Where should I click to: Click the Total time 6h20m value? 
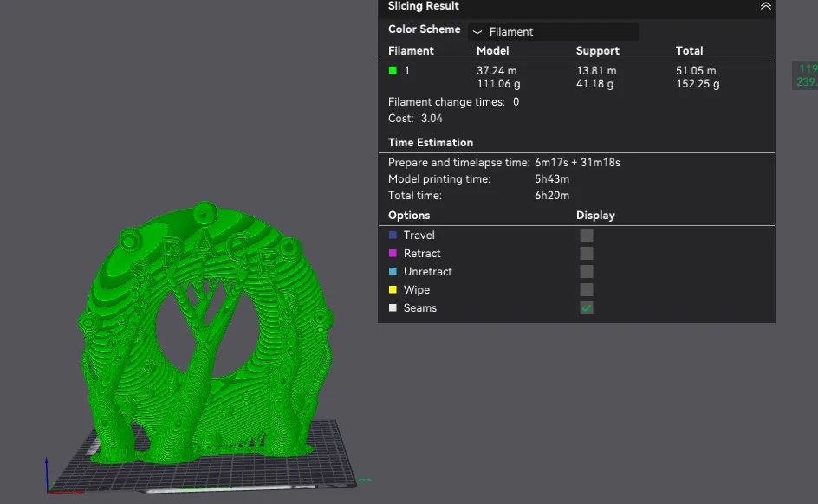(552, 196)
